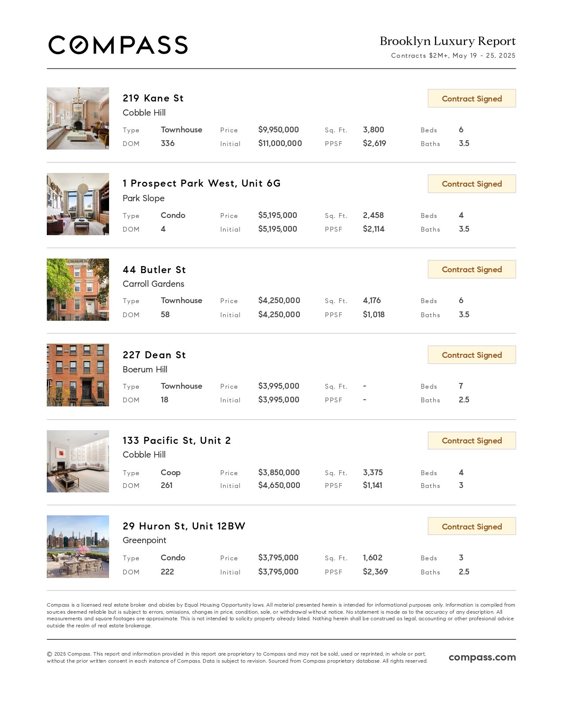563x728 pixels.
Task: Select the 219 Kane St listing title
Action: 153,98
